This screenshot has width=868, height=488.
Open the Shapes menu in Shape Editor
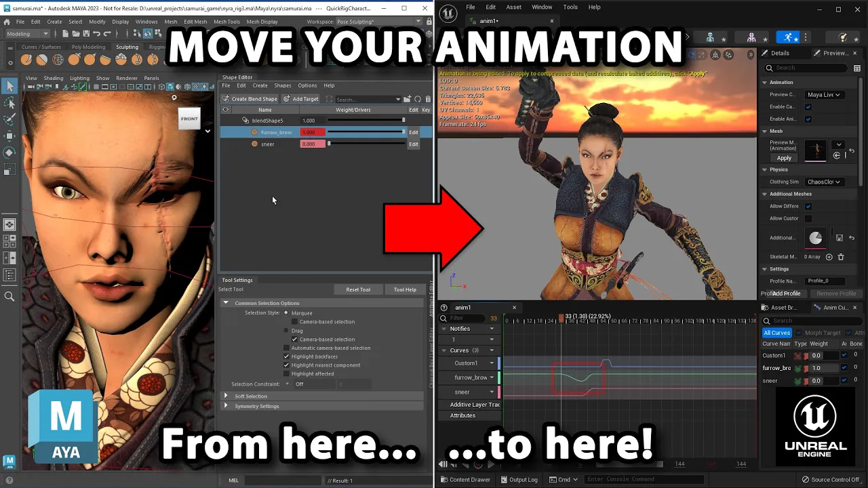point(283,85)
